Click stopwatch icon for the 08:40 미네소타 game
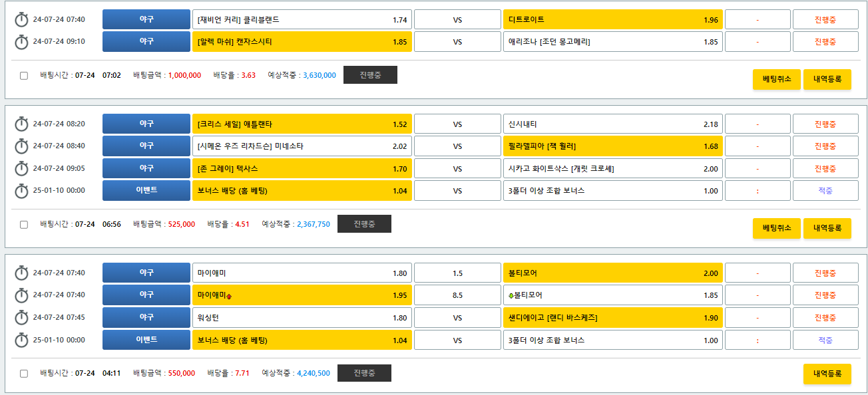The height and width of the screenshot is (395, 868). tap(21, 146)
